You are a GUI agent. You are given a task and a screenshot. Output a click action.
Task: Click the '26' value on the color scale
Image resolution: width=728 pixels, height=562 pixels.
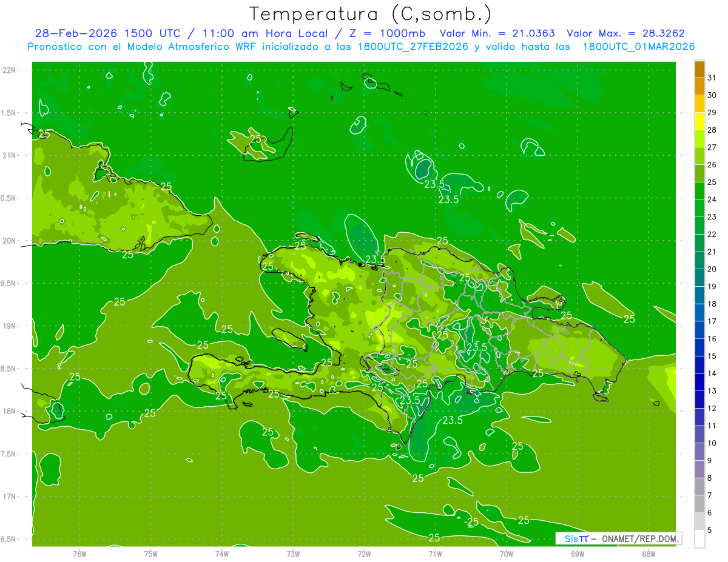[x=712, y=165]
